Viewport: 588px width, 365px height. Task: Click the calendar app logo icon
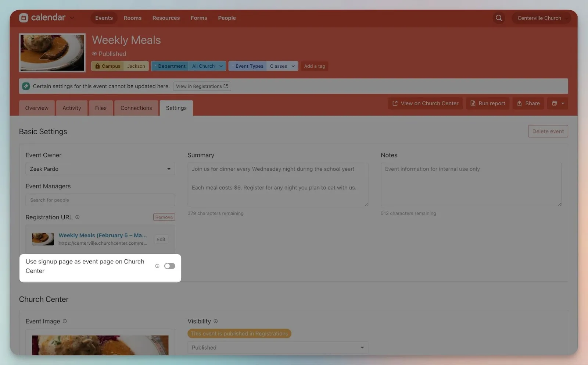[x=24, y=18]
